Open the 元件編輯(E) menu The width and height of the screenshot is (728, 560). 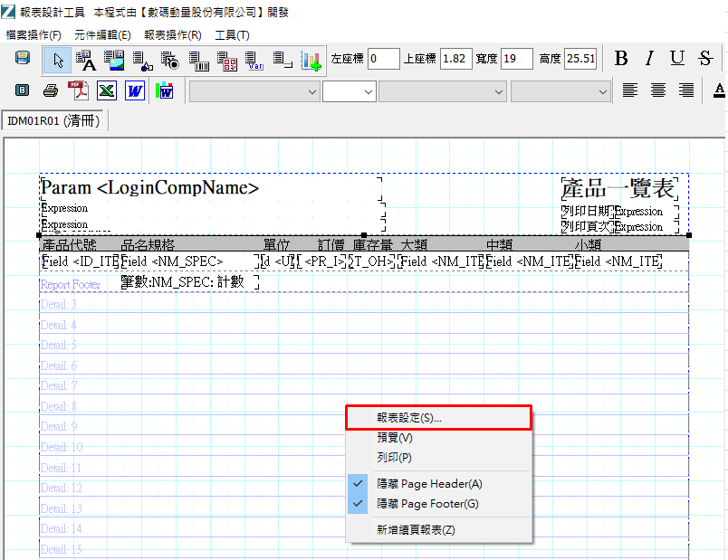click(x=102, y=35)
